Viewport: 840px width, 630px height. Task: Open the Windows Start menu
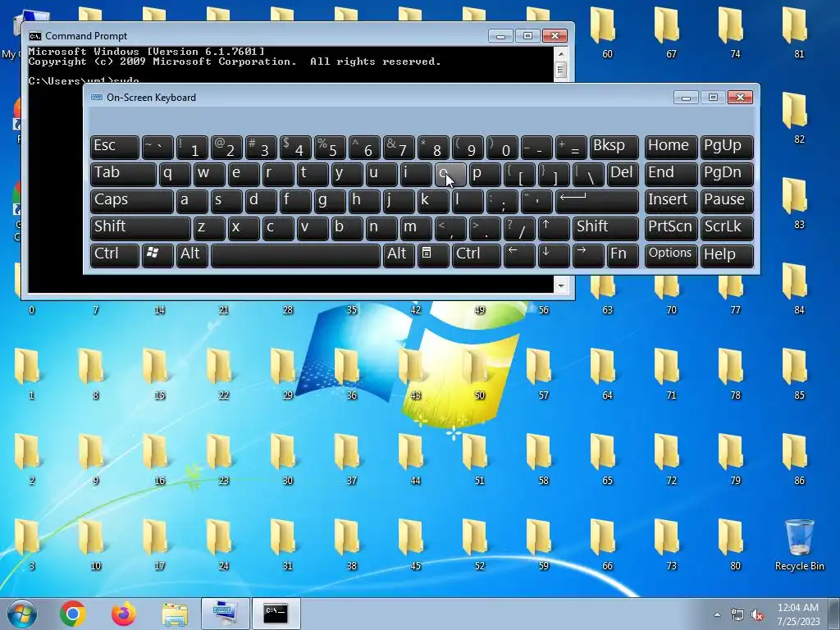click(x=21, y=614)
